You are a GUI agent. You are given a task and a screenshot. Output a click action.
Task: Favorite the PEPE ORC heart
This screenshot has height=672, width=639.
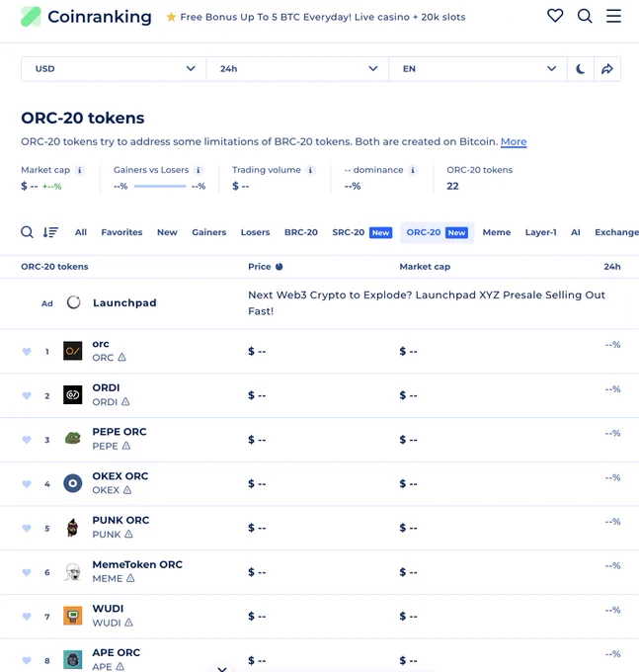tap(27, 440)
